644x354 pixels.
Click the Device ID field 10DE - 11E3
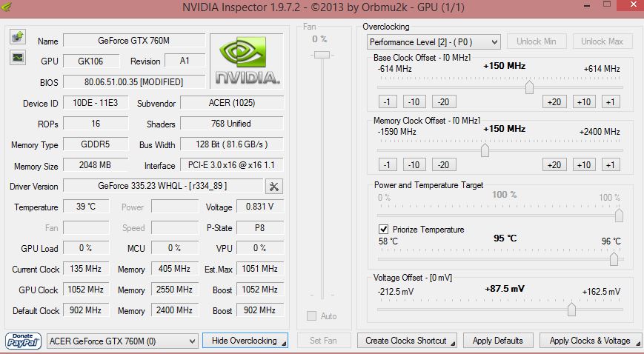96,103
